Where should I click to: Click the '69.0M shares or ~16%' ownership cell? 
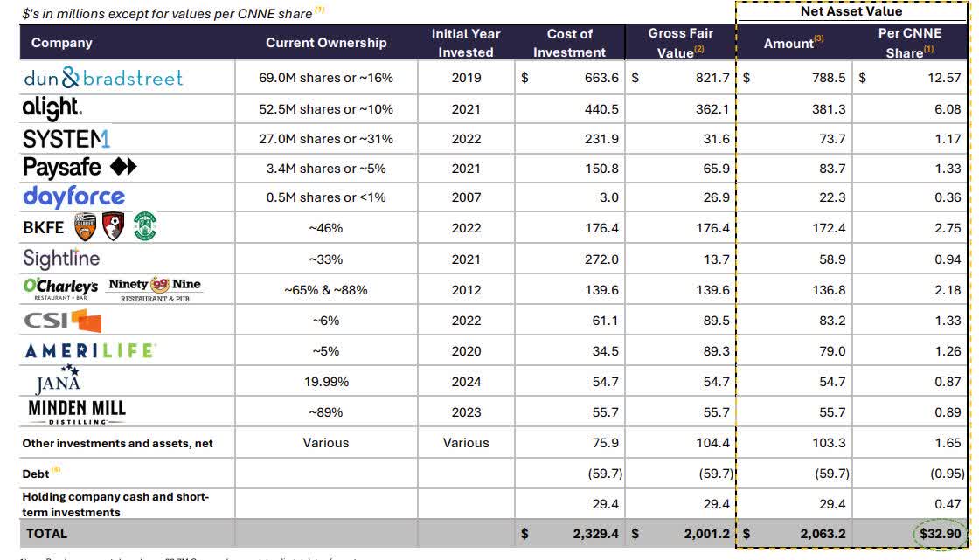[326, 78]
